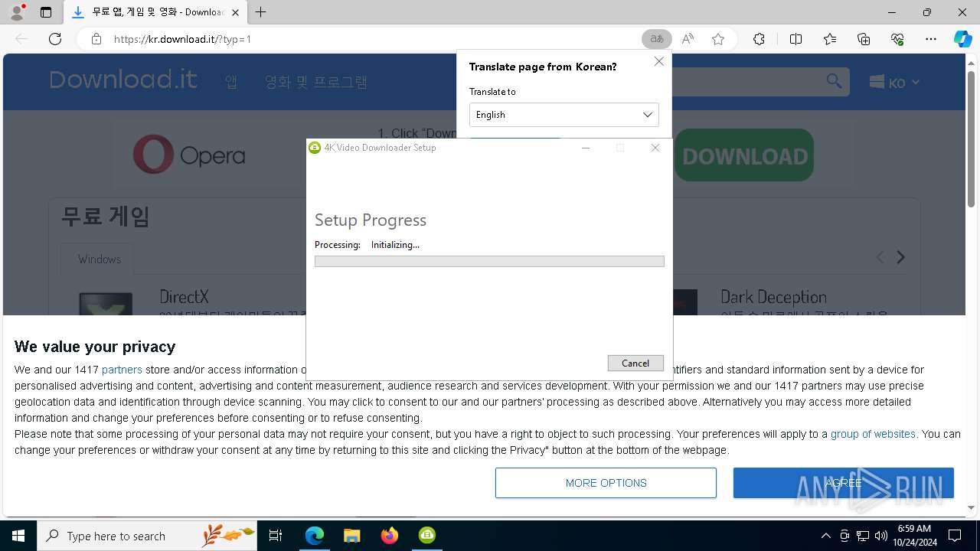The image size is (980, 551).
Task: Click the taskbar search box
Action: [x=149, y=536]
